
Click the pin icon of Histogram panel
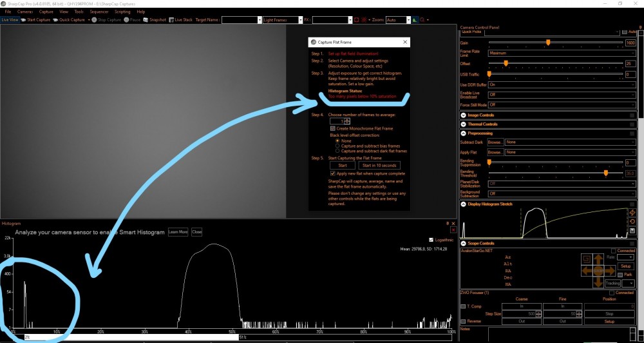click(448, 223)
